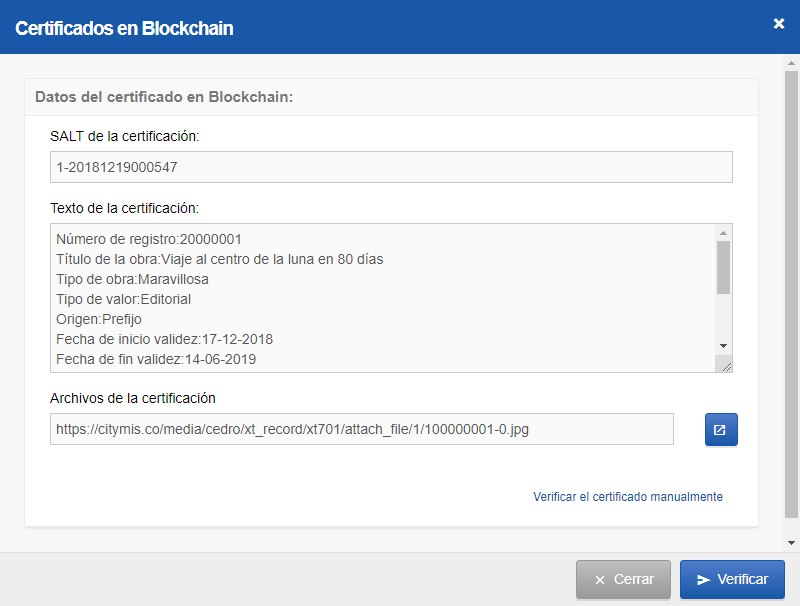The height and width of the screenshot is (606, 800).
Task: Click the X icon on Cerrar button
Action: 600,580
